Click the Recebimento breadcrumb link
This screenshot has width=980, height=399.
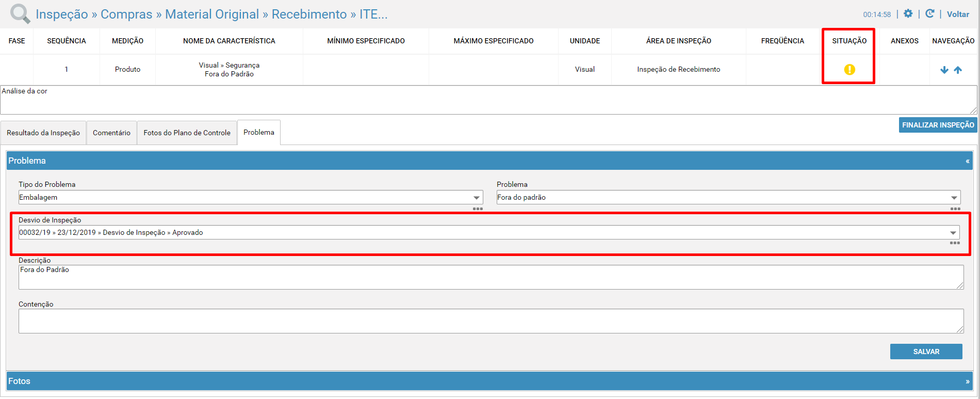(309, 14)
